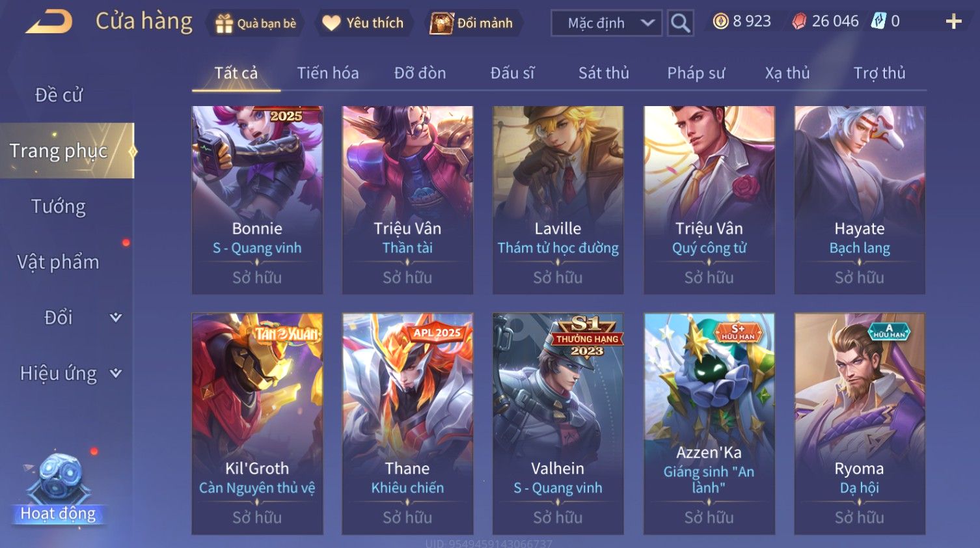Open Đề cử sidebar section
The width and height of the screenshot is (980, 548).
point(59,95)
